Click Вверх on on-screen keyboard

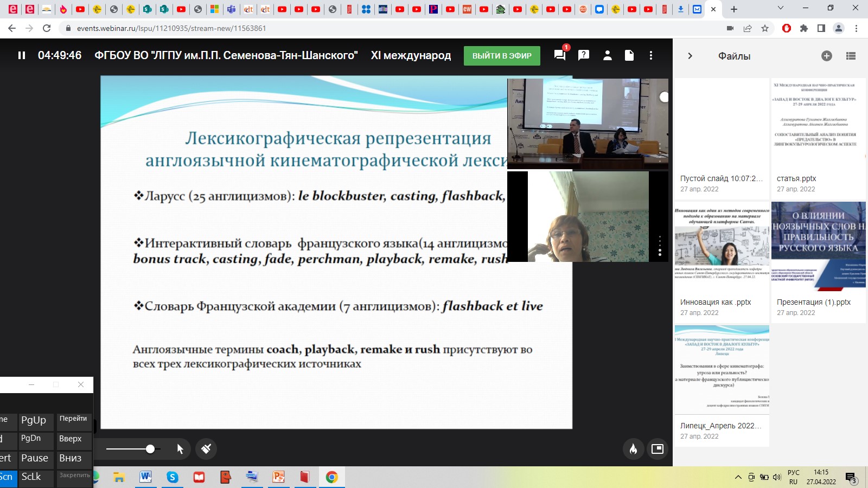coord(74,440)
